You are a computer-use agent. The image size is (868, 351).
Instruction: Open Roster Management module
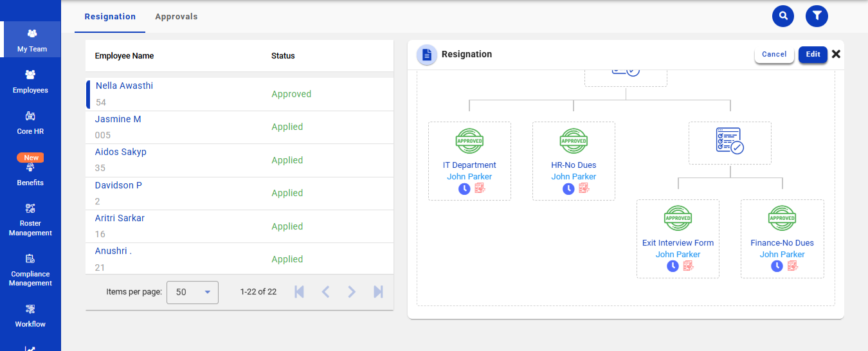pyautogui.click(x=30, y=220)
